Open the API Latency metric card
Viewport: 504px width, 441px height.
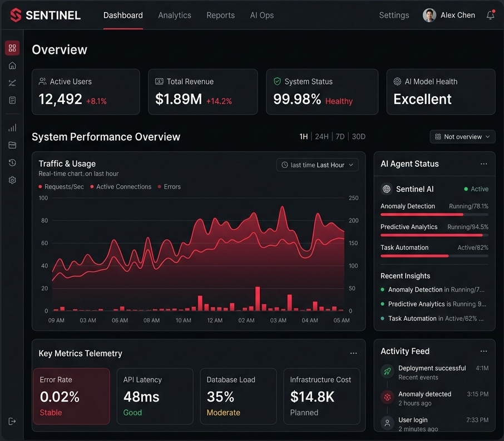155,397
